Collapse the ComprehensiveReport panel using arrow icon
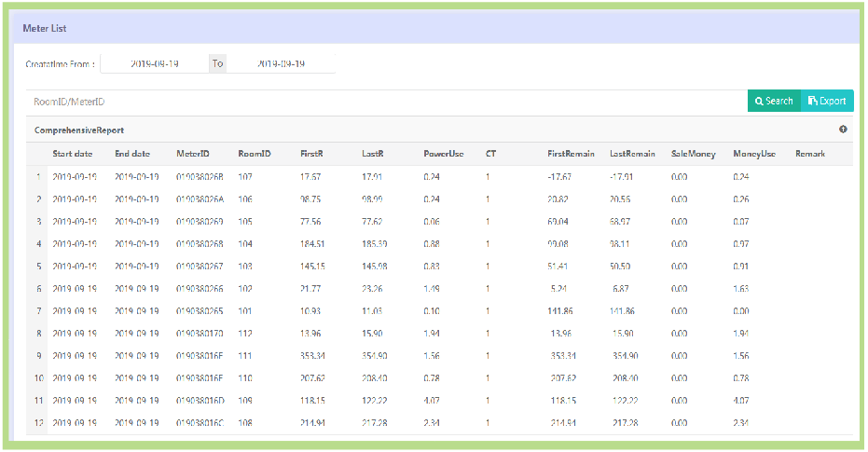Screen dimensions: 868x452 (843, 130)
